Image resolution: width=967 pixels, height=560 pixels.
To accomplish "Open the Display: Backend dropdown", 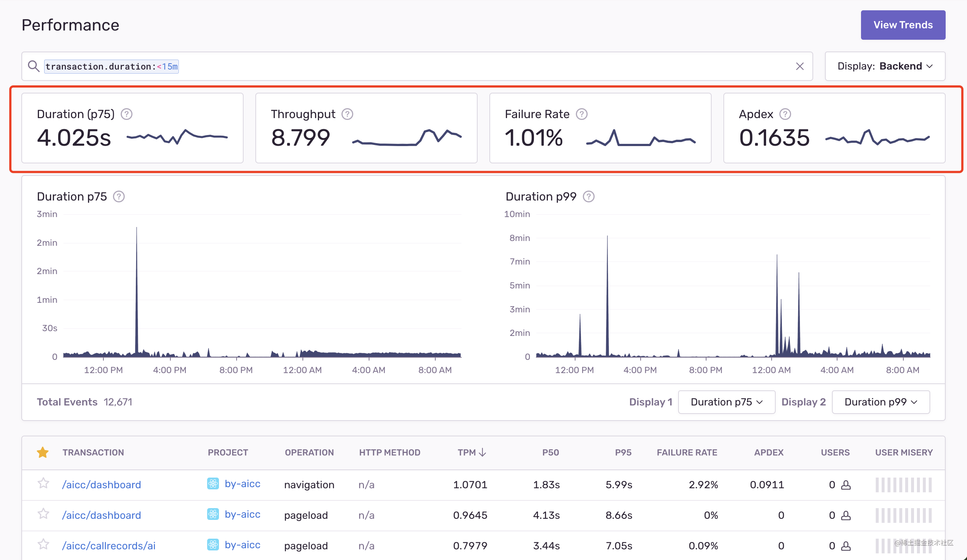I will point(885,66).
